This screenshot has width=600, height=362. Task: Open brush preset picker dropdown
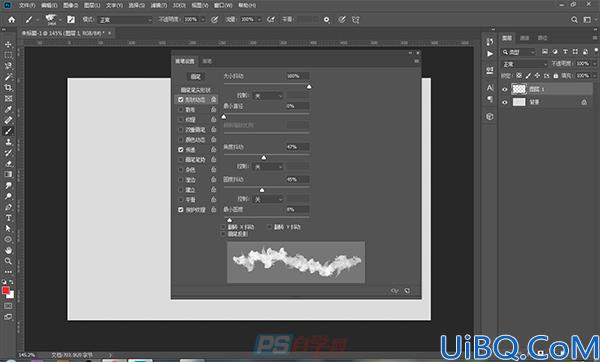tap(60, 20)
